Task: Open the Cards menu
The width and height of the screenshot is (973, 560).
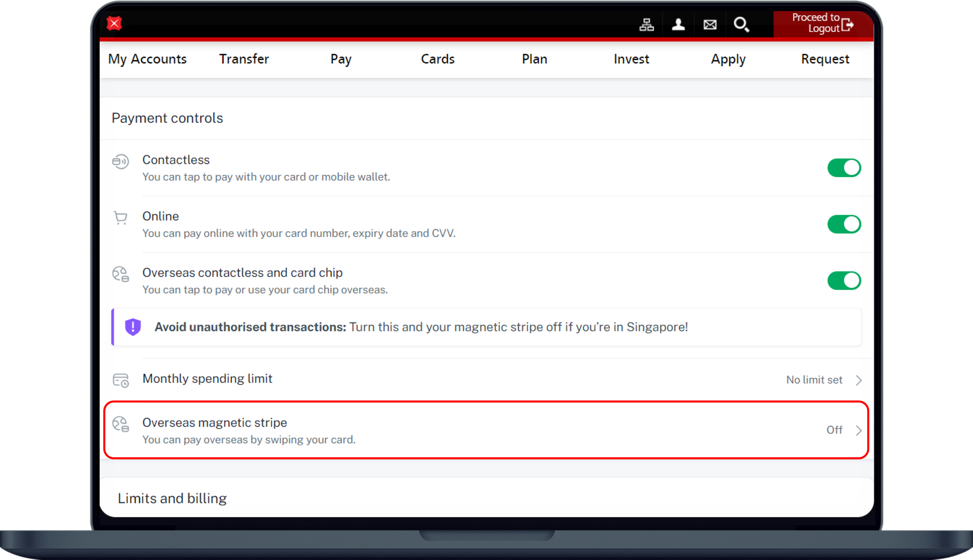Action: click(x=437, y=59)
